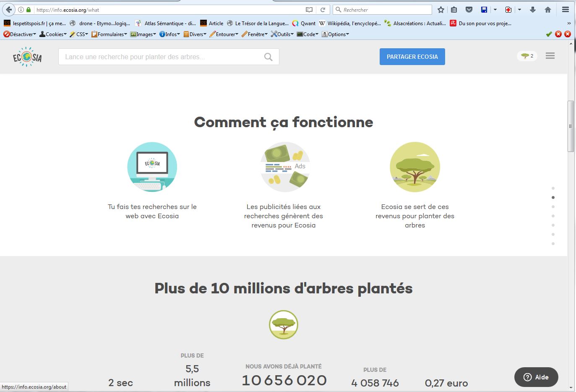
Task: Open the Wikipédia bookmark
Action: point(350,24)
